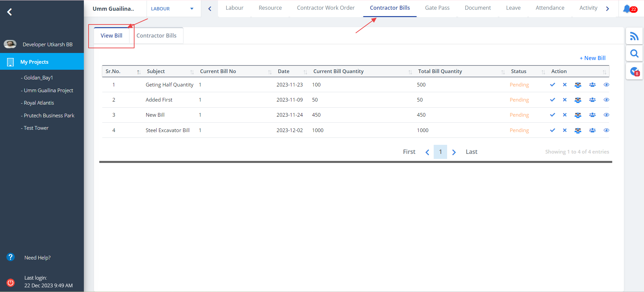644x292 pixels.
Task: Click the notification bell icon
Action: 627,9
